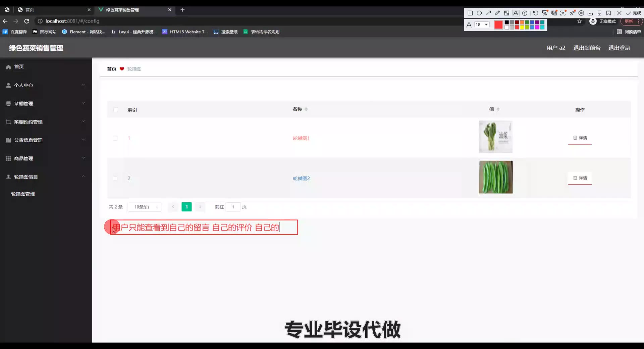Click 完成 to finish the screenshot
The image size is (644, 349).
tap(633, 13)
